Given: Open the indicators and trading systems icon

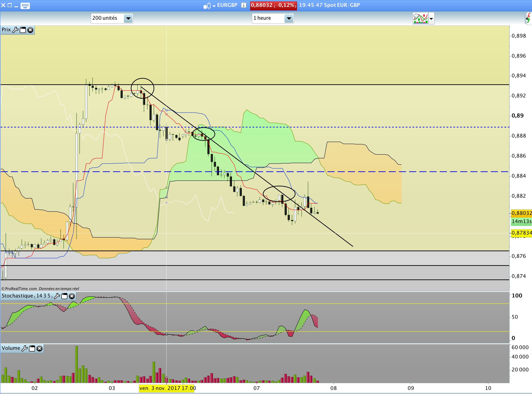Looking at the screenshot, I should point(420,18).
